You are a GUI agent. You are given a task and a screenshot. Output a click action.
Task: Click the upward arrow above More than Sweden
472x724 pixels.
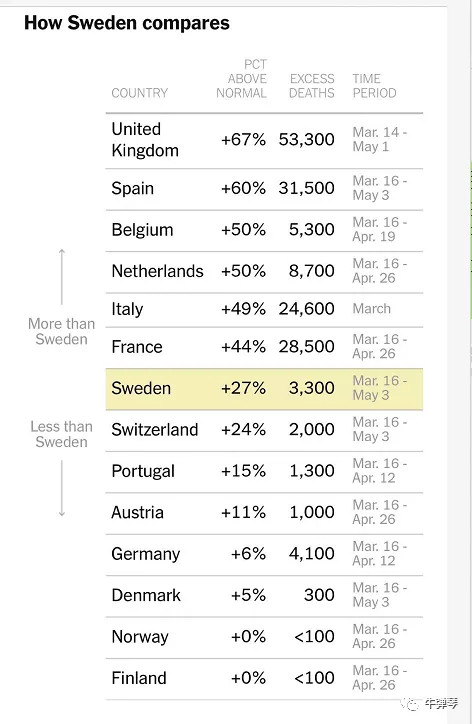point(62,277)
